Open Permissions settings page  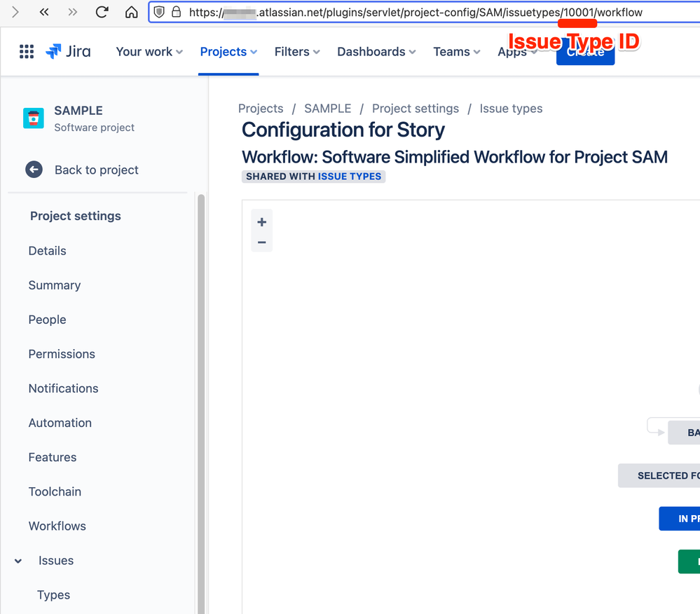(62, 354)
